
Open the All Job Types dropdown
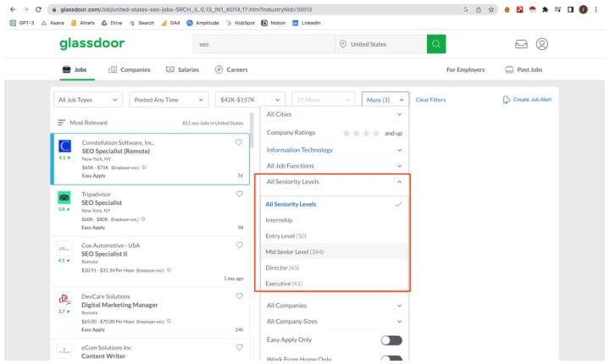tap(88, 100)
